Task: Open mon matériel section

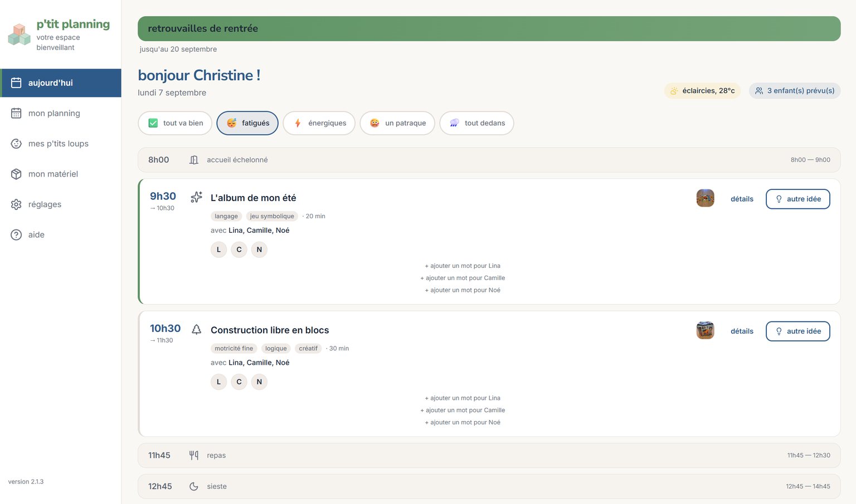Action: click(x=61, y=174)
